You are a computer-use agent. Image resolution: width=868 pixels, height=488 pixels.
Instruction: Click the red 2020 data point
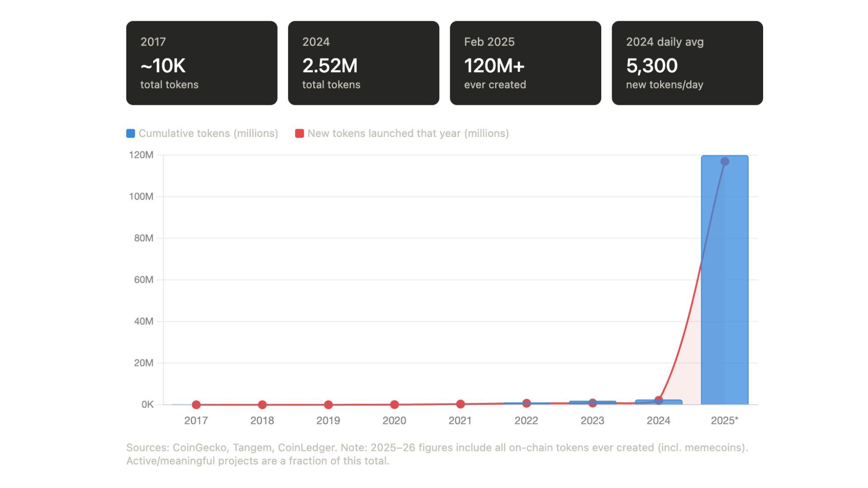tap(394, 404)
